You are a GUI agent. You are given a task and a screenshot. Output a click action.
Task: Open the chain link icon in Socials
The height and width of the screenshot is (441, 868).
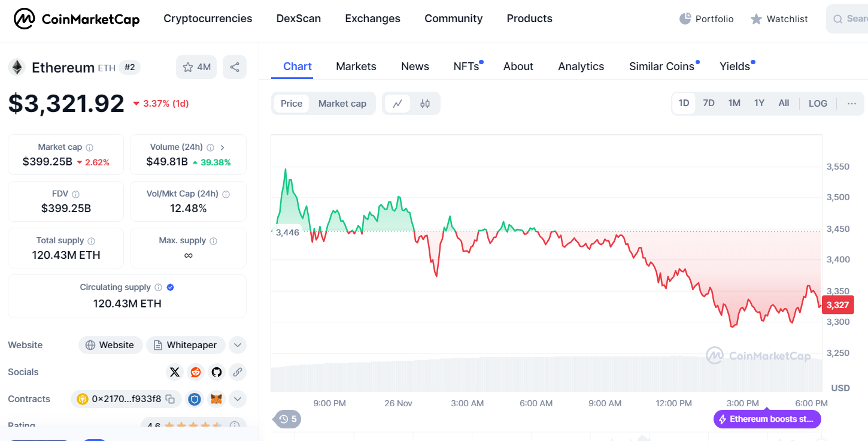click(x=238, y=372)
